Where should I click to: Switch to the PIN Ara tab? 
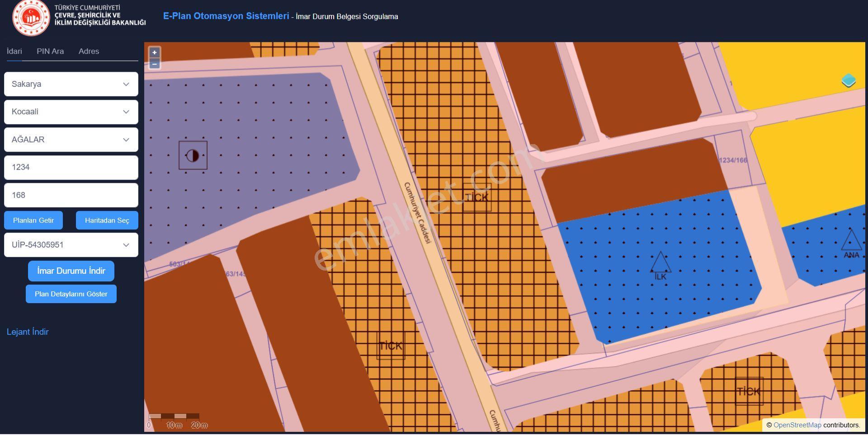pos(50,51)
